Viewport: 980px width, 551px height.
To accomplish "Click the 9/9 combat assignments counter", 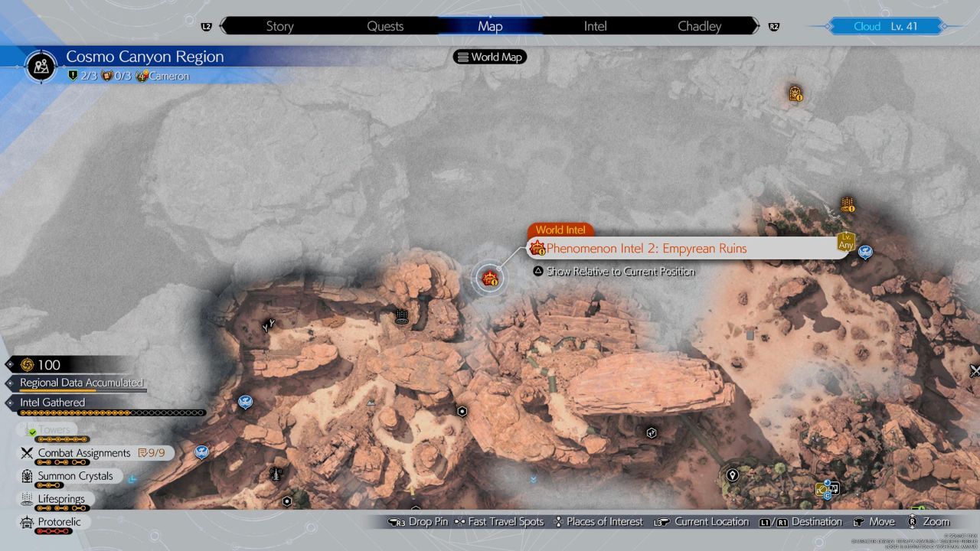I will coord(152,453).
